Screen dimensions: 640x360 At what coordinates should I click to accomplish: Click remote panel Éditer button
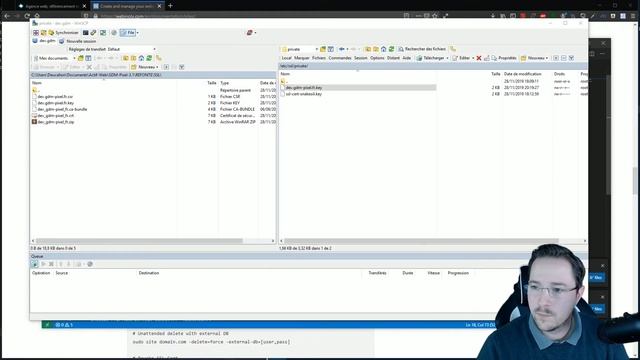[x=461, y=58]
